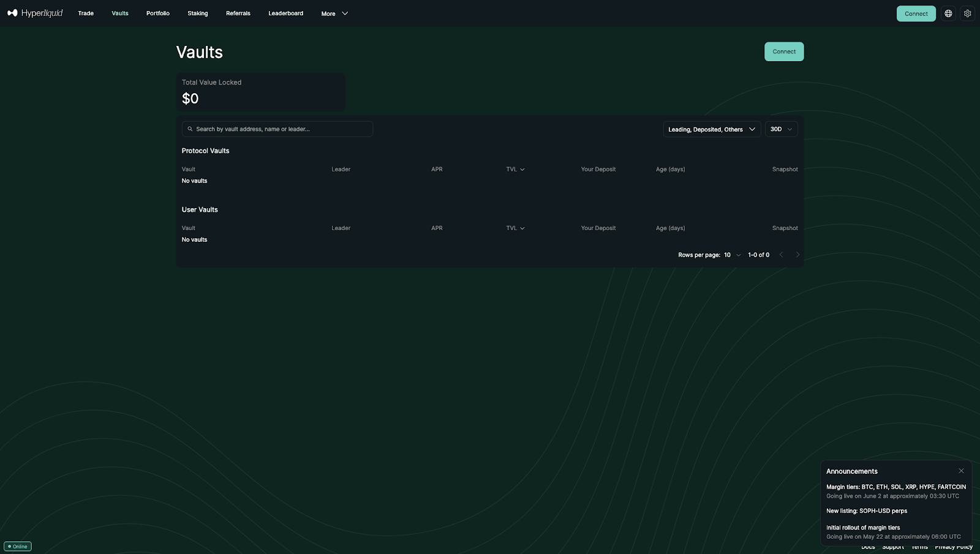View the Privacy Policy
980x554 pixels.
(x=953, y=547)
